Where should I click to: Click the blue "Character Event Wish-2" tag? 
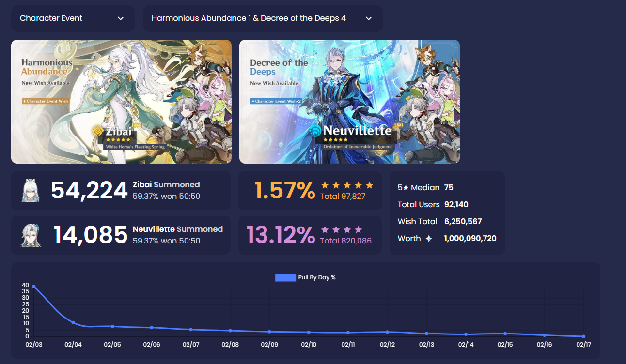click(x=276, y=101)
